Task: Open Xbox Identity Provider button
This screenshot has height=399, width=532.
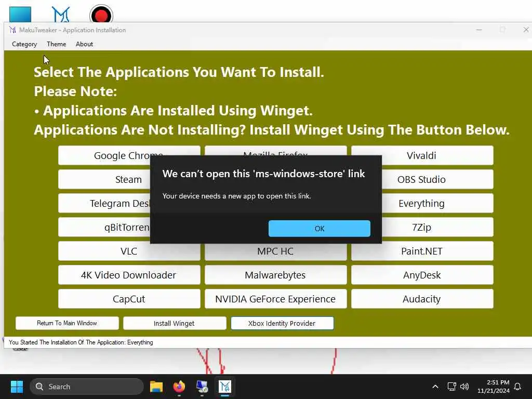Action: [x=282, y=323]
